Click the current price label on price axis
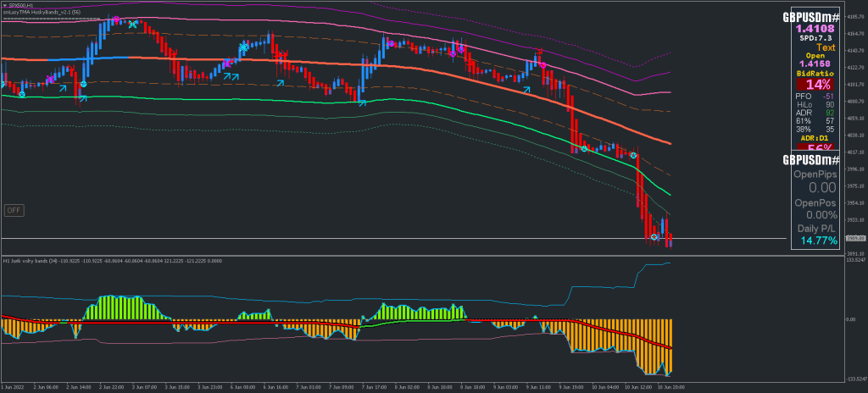Image resolution: width=868 pixels, height=393 pixels. pos(854,238)
